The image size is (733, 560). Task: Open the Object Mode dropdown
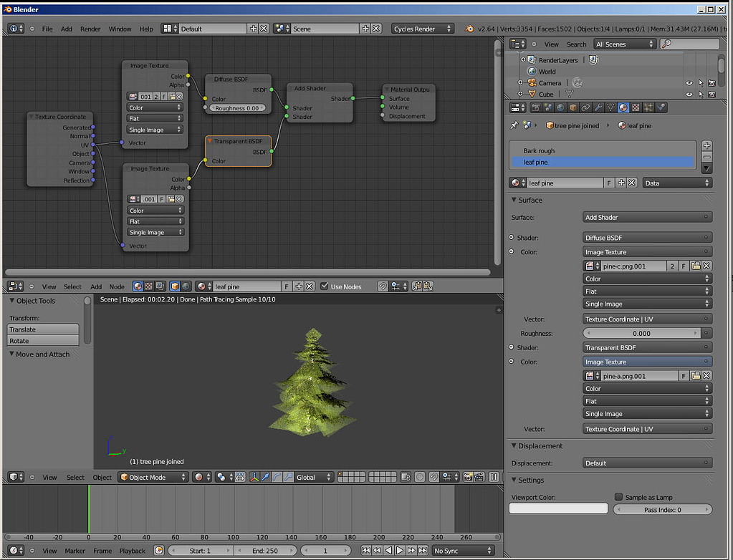[153, 477]
